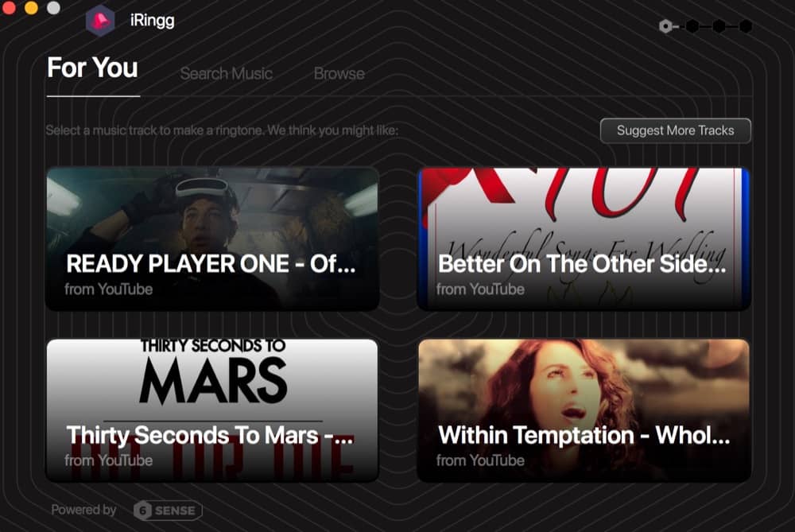This screenshot has width=795, height=532.
Task: Open the Within Temptation track card
Action: 584,410
